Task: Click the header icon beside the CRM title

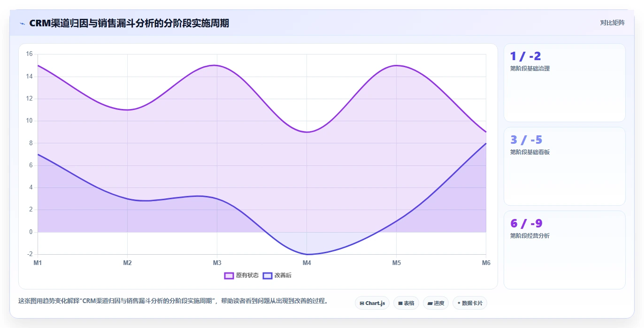Action: click(x=23, y=23)
